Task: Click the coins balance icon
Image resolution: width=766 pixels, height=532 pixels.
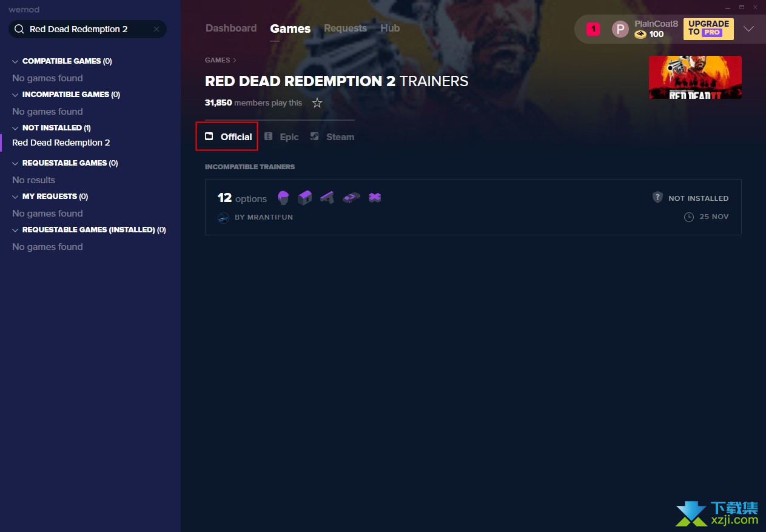Action: point(640,35)
